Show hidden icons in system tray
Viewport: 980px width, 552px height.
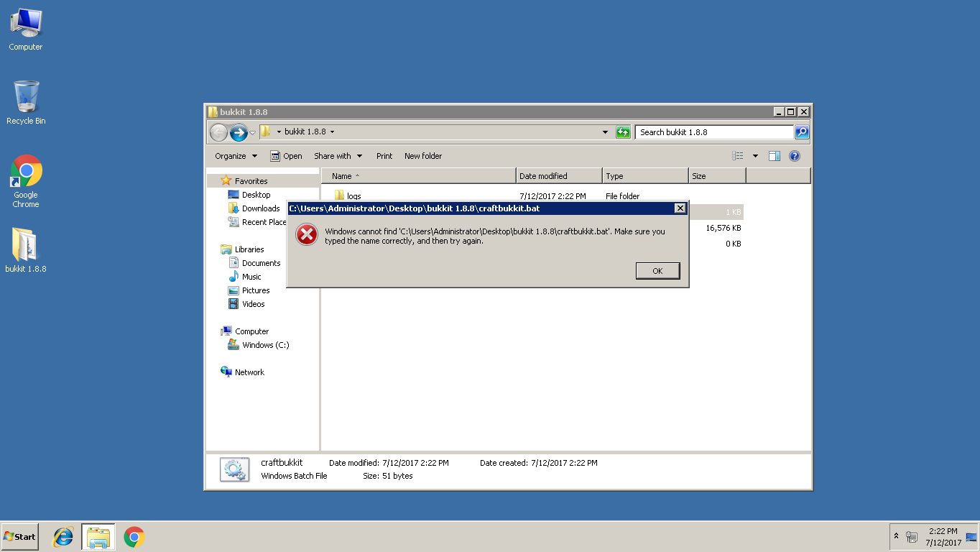click(x=896, y=536)
